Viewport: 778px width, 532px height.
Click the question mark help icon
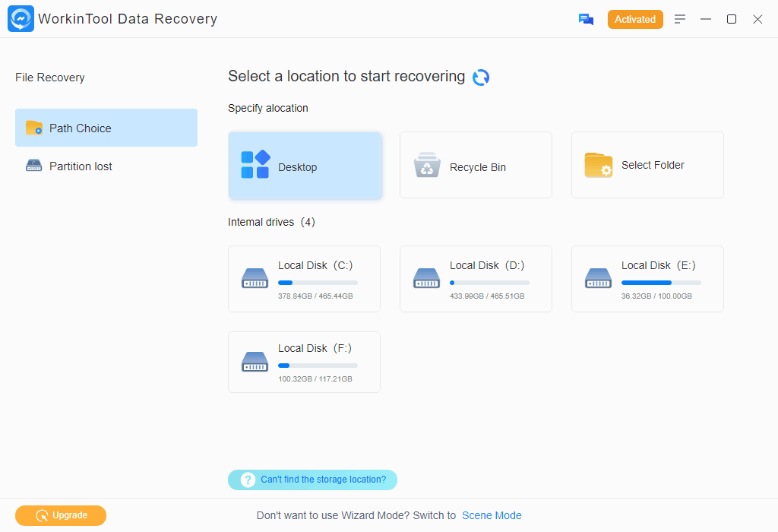coord(248,480)
